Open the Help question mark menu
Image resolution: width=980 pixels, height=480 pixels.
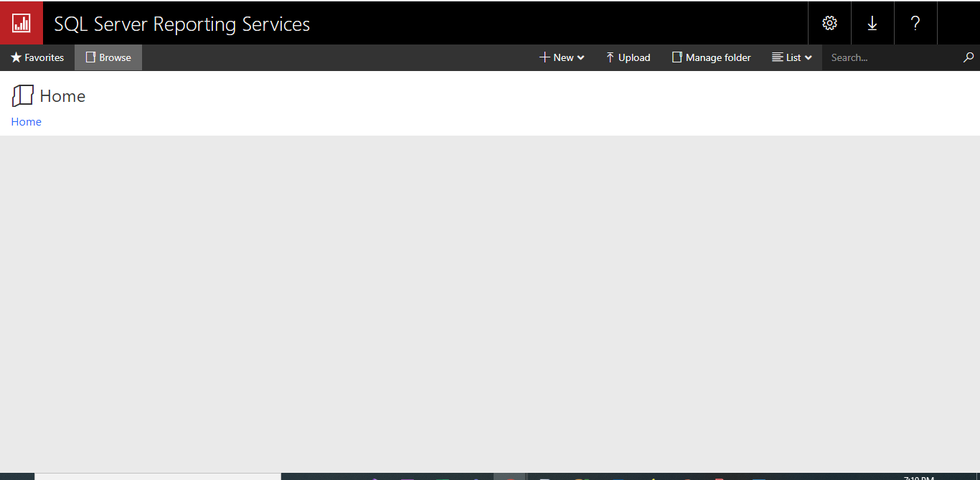coord(915,23)
